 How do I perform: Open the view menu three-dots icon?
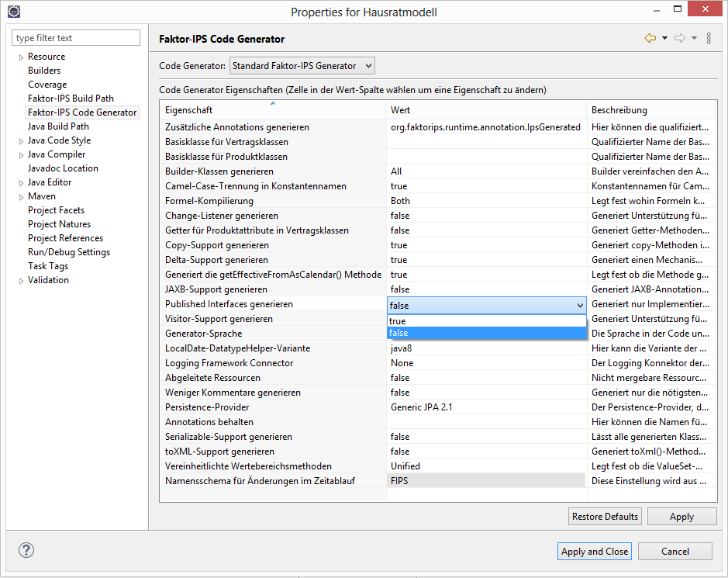tap(709, 38)
